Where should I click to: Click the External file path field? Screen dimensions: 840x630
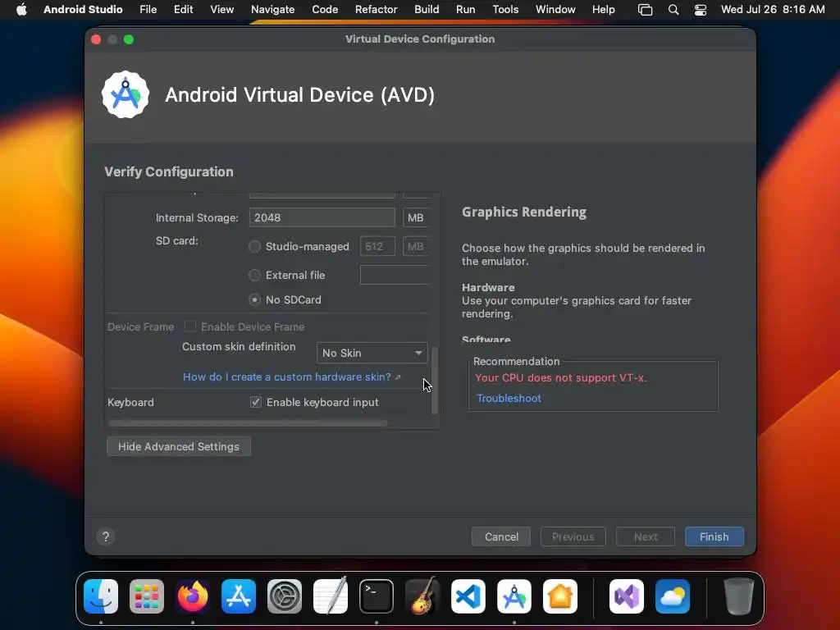pos(395,275)
